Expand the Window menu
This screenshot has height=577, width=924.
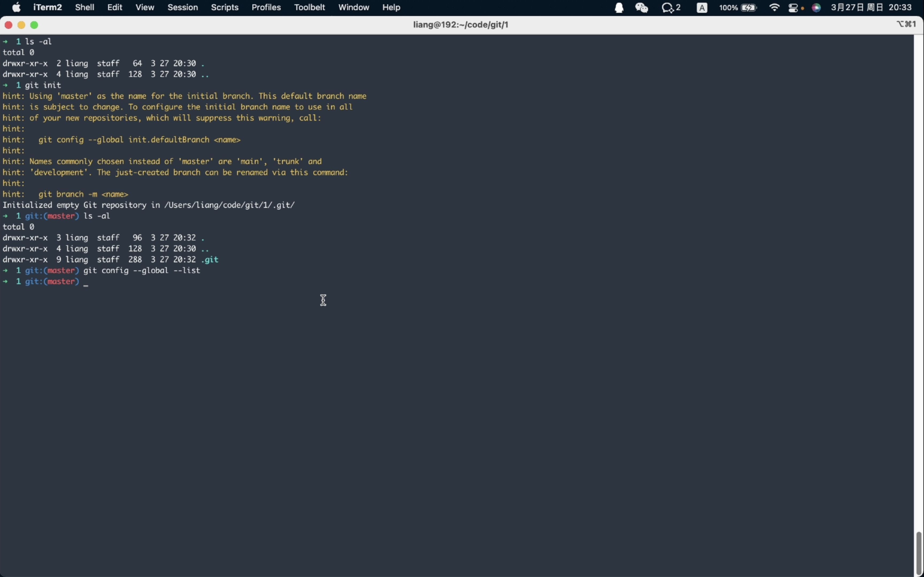[353, 8]
